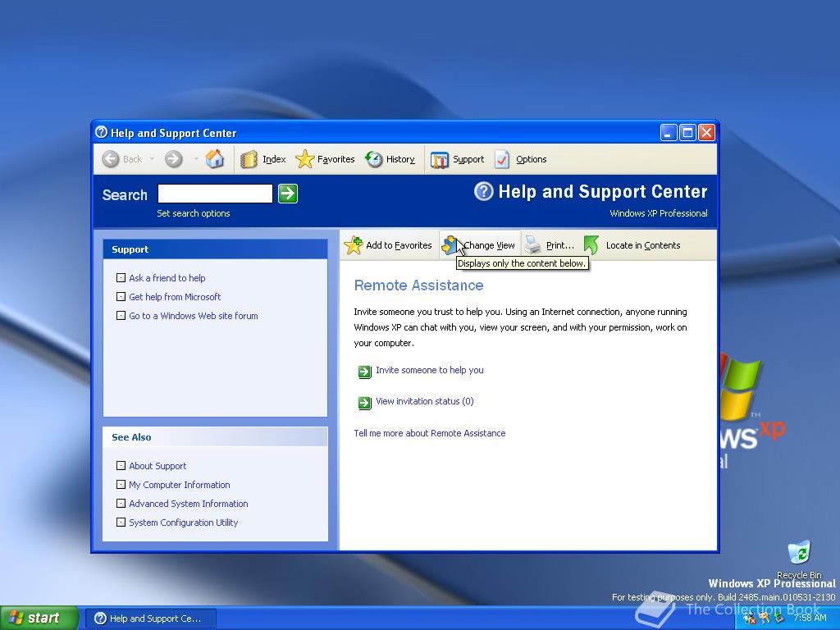Close the Help and Support Center window
The height and width of the screenshot is (630, 840).
(x=706, y=132)
